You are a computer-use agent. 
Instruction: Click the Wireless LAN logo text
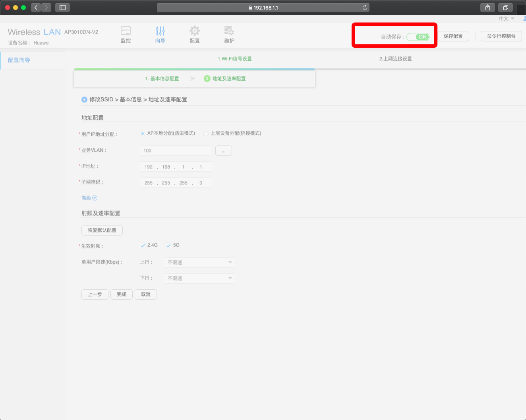click(x=34, y=32)
